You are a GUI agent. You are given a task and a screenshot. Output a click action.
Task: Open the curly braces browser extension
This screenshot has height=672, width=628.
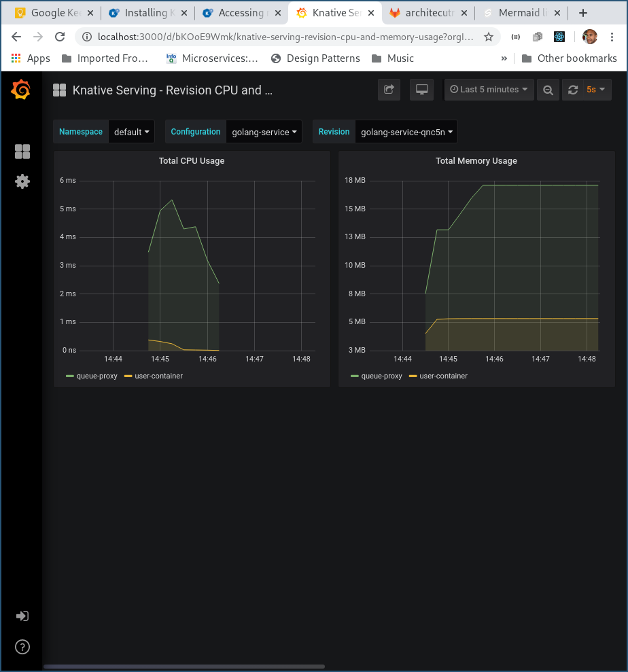516,37
